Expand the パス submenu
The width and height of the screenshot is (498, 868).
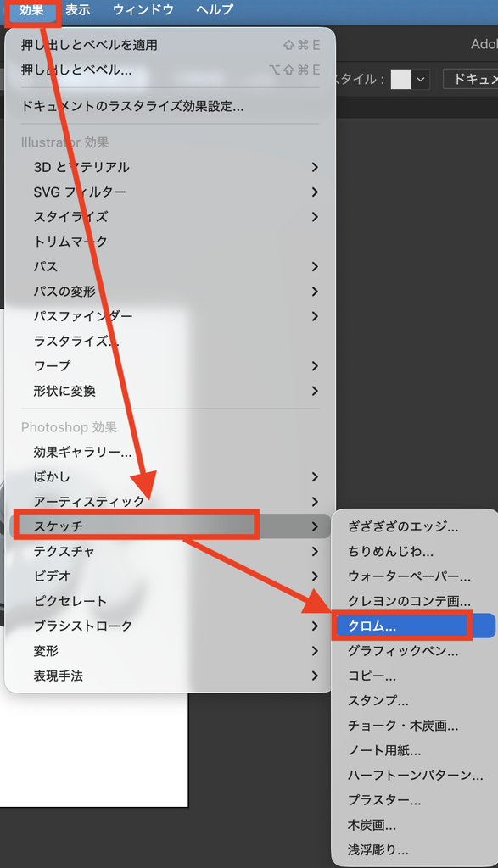click(x=170, y=267)
